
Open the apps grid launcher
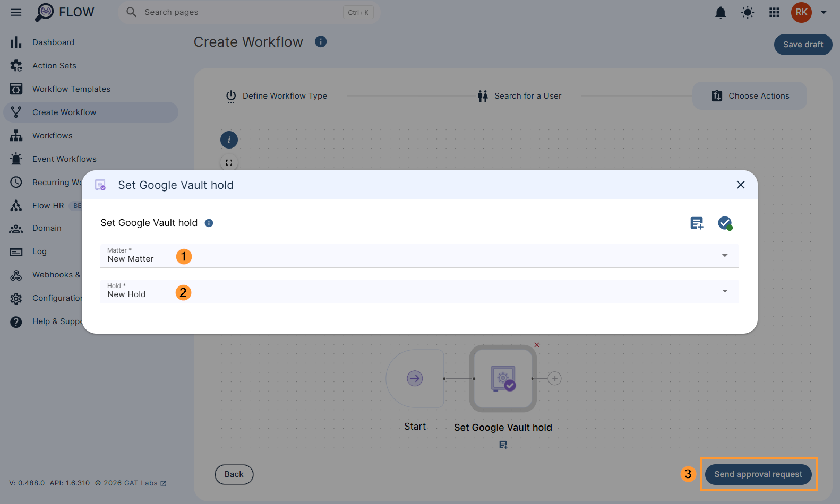pyautogui.click(x=774, y=12)
